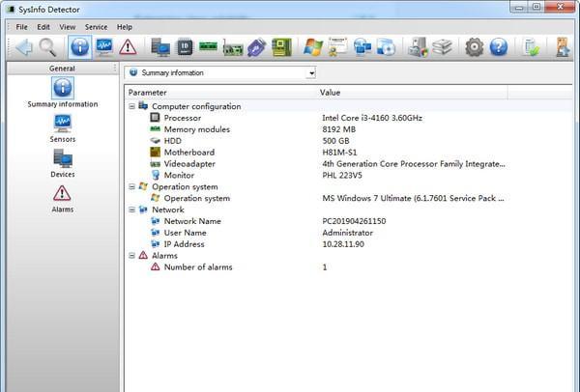580x392 pixels.
Task: Open Sensors in the left sidebar
Action: (63, 128)
